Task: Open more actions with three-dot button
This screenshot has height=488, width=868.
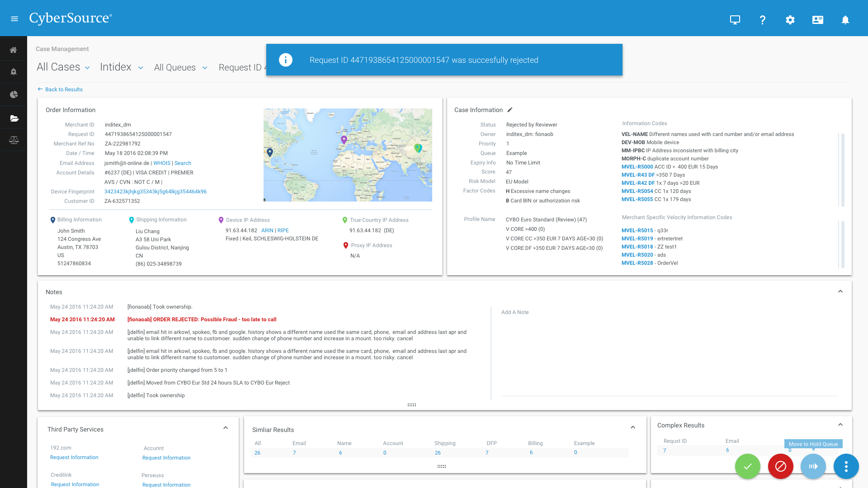Action: (x=846, y=466)
